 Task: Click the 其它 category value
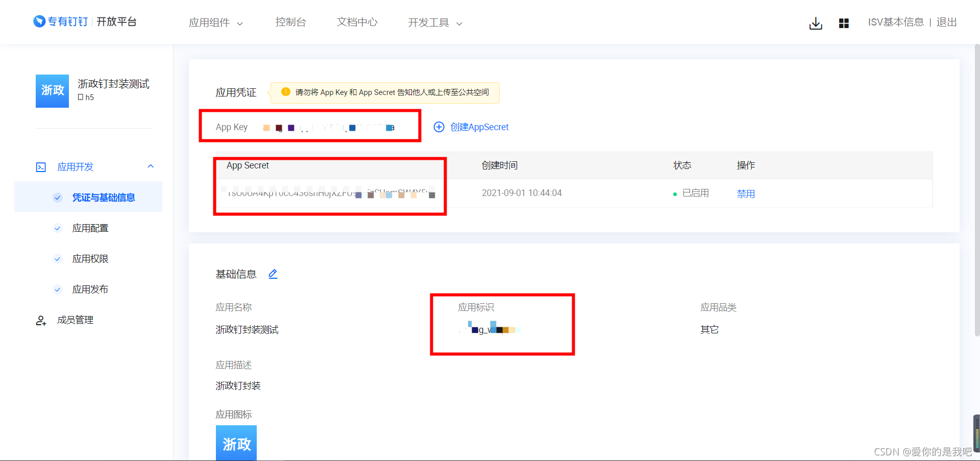pyautogui.click(x=709, y=330)
